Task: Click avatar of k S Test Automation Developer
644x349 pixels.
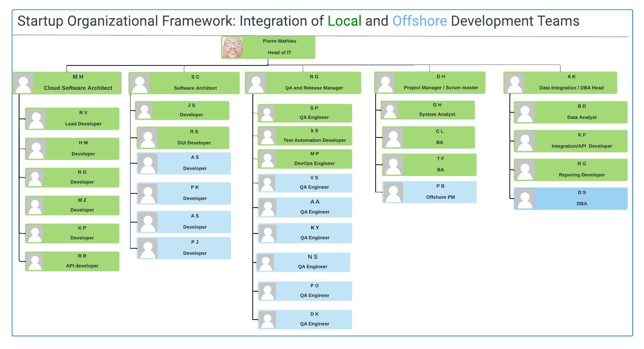Action: (268, 136)
